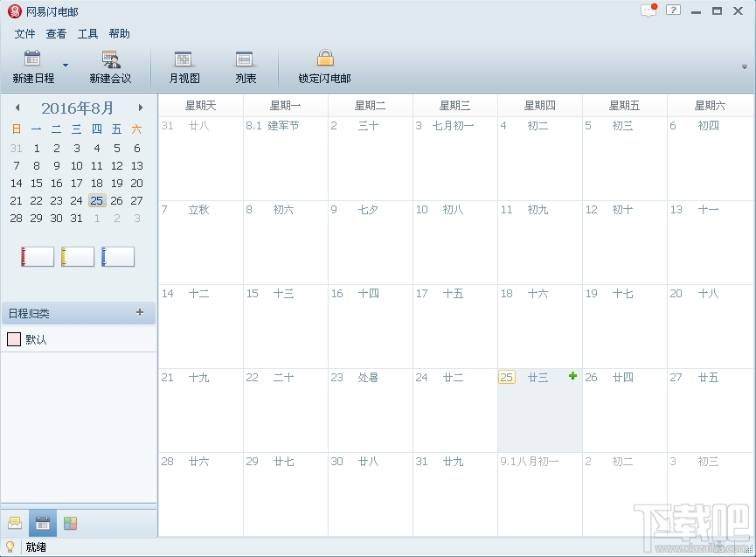Viewport: 756px width, 557px height.
Task: Open the 帮助 menu
Action: [x=119, y=34]
